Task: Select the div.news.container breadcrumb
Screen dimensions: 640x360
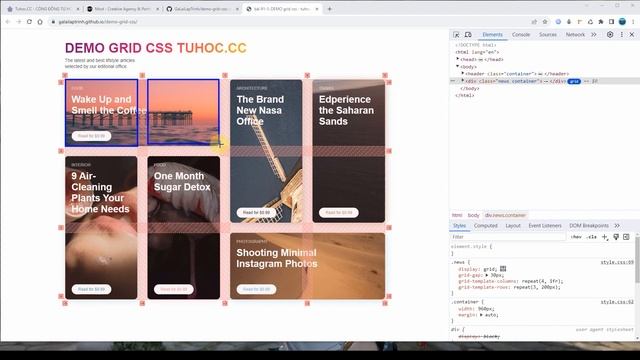Action: 505,215
